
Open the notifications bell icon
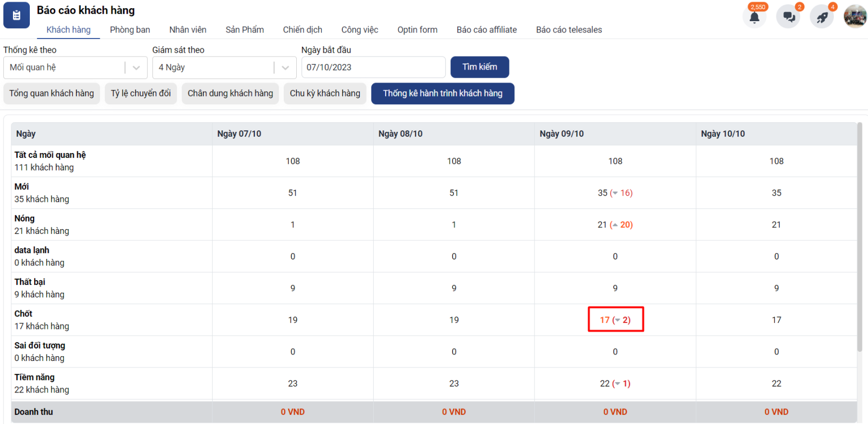[x=754, y=17]
